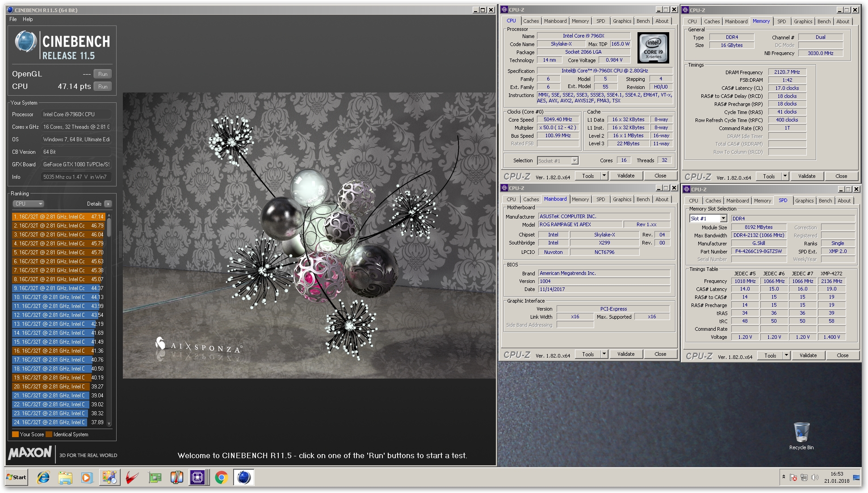
Task: Click Validate in the CPU-Z CPU tab window
Action: coord(625,176)
